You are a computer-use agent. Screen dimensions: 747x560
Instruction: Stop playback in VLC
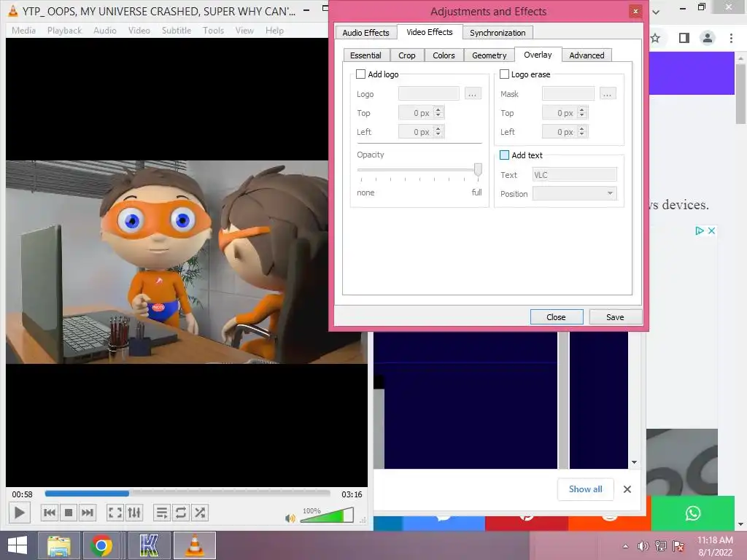click(x=69, y=513)
